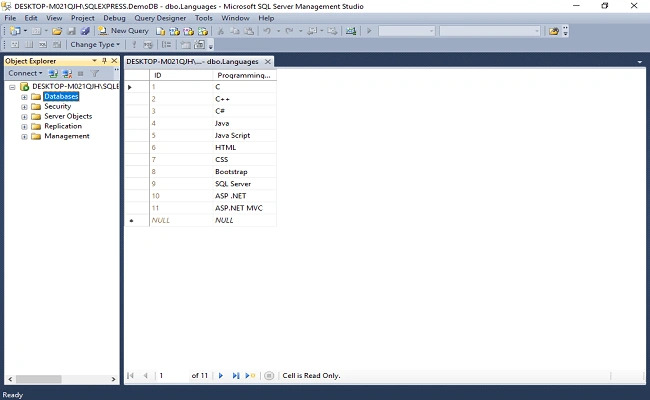The height and width of the screenshot is (400, 650).
Task: Toggle the Show Results Pane icon
Action: coord(57,45)
